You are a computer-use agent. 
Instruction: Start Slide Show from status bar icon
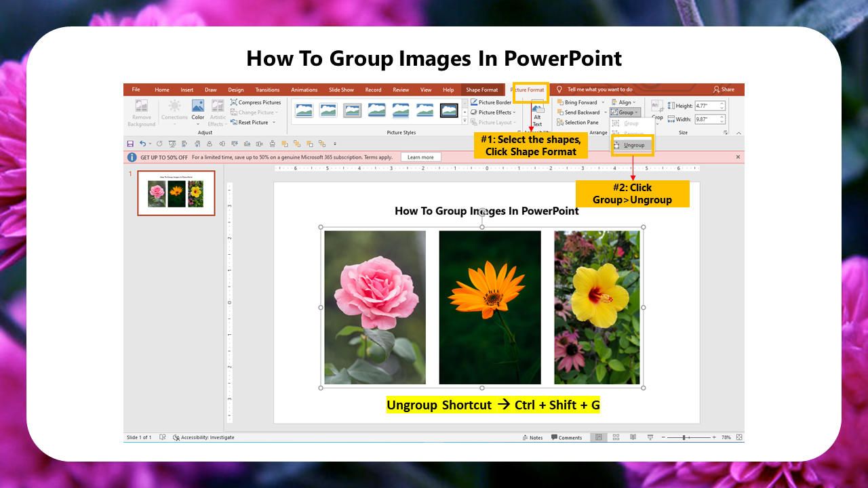[x=650, y=438]
